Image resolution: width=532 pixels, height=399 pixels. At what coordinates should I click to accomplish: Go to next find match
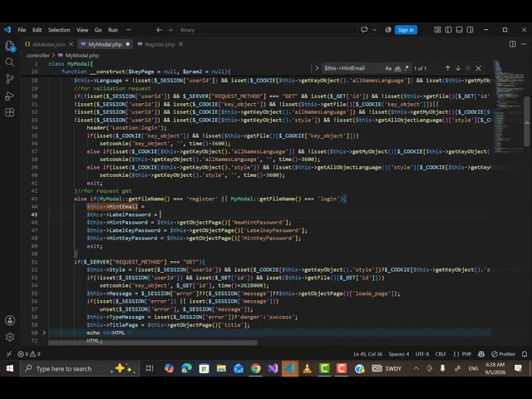pyautogui.click(x=458, y=68)
